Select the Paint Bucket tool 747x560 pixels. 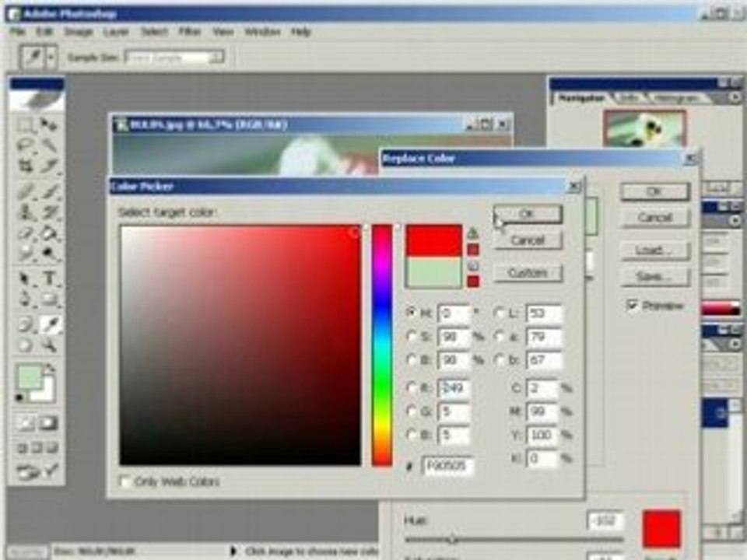[x=48, y=233]
